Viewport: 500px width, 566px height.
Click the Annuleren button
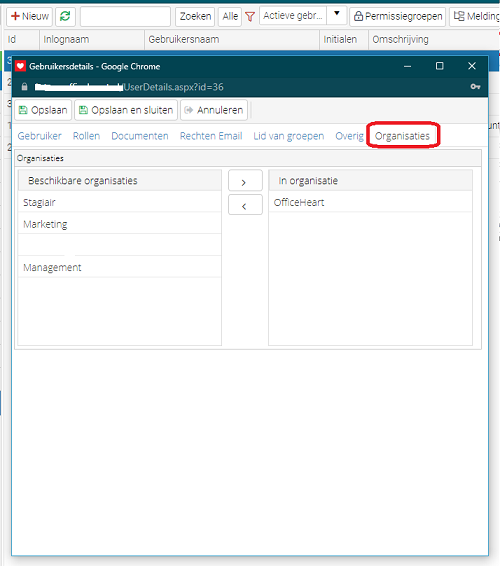214,110
